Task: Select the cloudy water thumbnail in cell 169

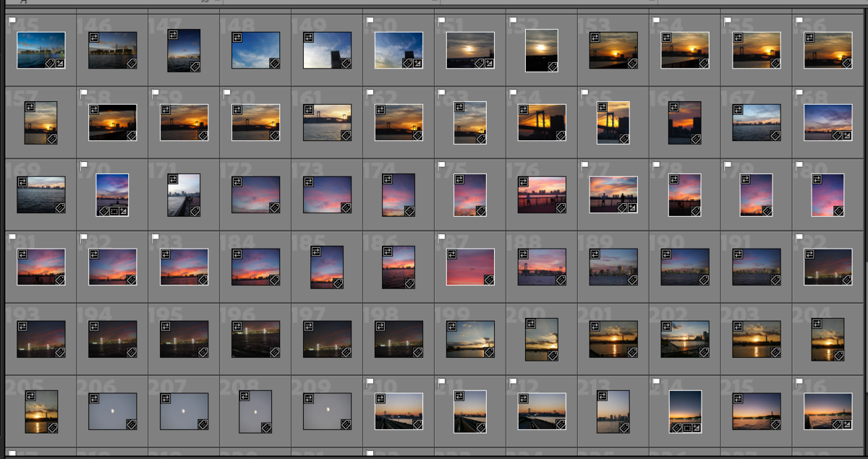Action: (x=41, y=194)
